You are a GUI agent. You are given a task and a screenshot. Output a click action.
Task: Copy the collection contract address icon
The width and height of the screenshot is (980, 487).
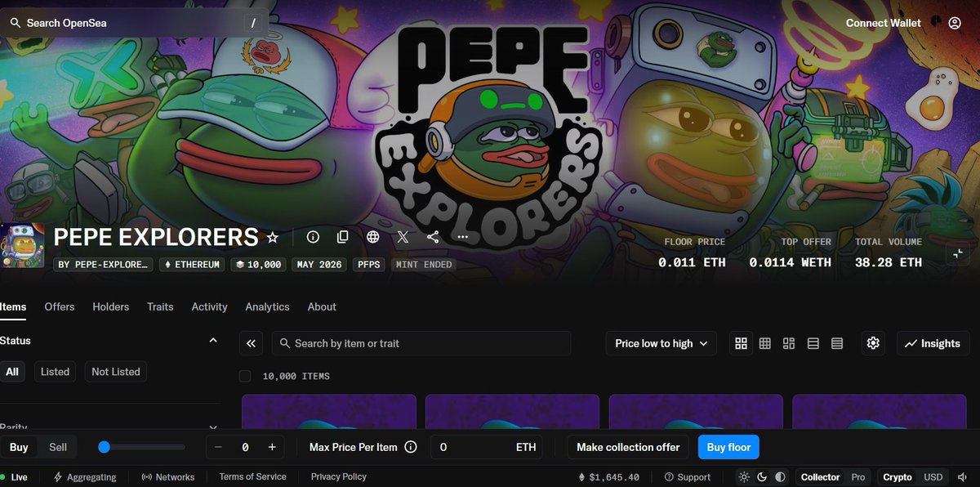point(343,237)
